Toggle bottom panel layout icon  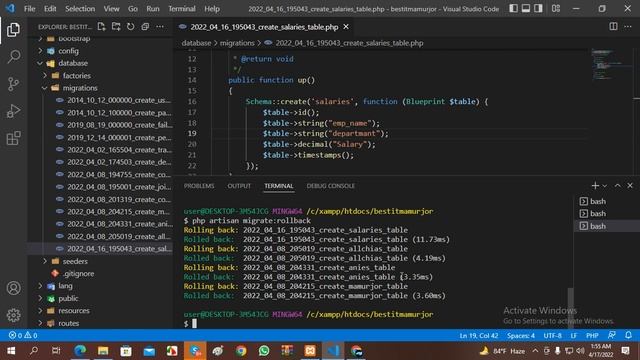tap(526, 8)
